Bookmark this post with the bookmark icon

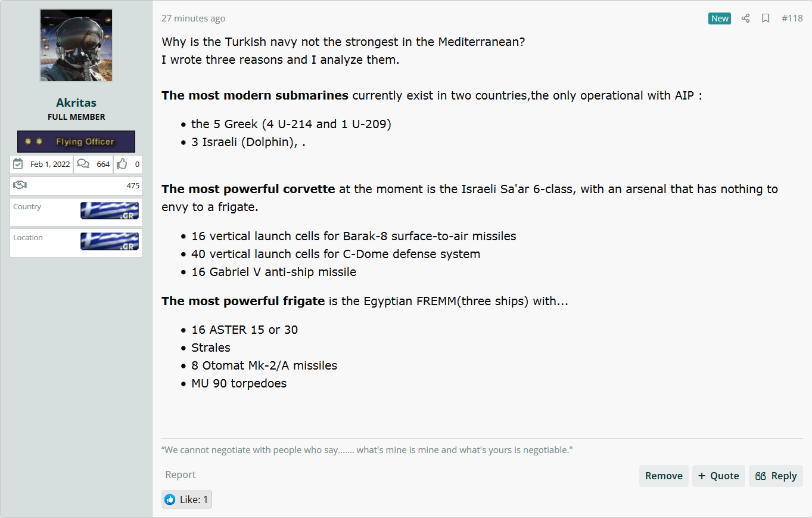click(766, 18)
